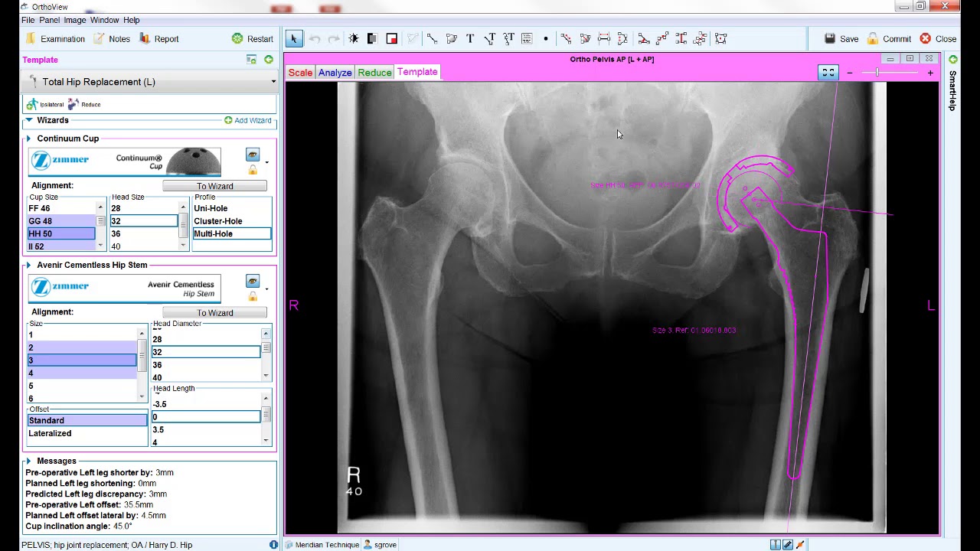Expand the Messages section
Screen dimensions: 980x551
click(x=28, y=461)
